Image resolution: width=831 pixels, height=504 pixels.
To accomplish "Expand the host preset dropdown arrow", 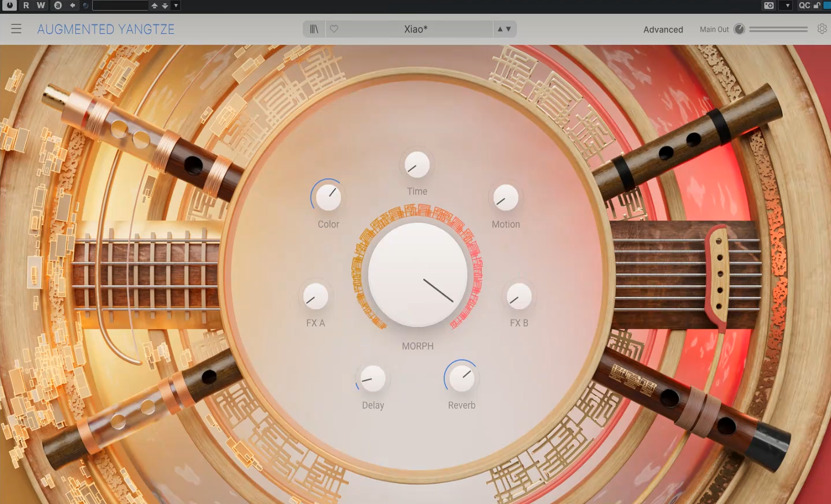I will [x=176, y=6].
